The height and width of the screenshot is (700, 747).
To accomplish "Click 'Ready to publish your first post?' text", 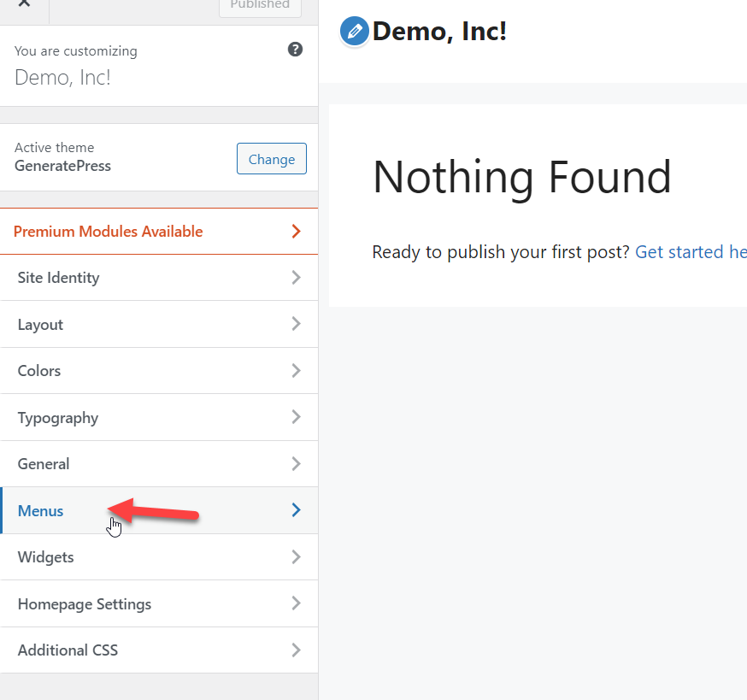I will (501, 252).
